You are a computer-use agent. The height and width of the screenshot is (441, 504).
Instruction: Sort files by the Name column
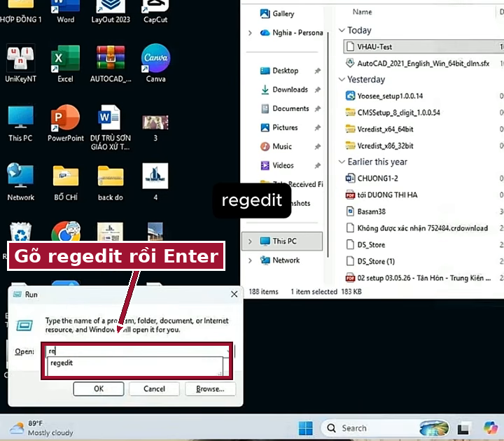363,12
